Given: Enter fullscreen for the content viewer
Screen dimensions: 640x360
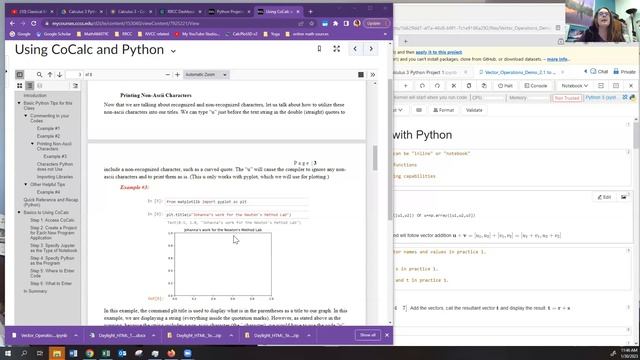Looking at the screenshot, I should pyautogui.click(x=336, y=49).
